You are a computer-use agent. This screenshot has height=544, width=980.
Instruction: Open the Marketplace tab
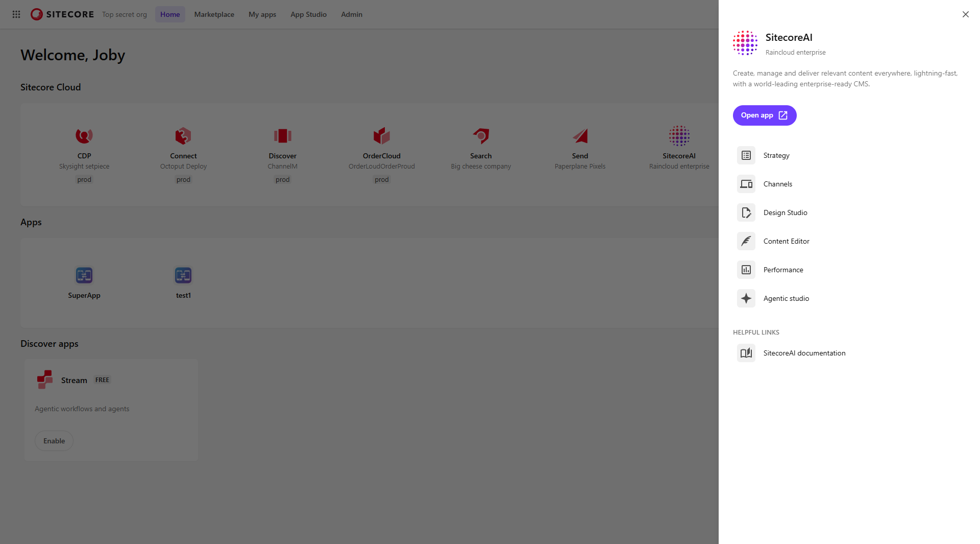point(214,14)
